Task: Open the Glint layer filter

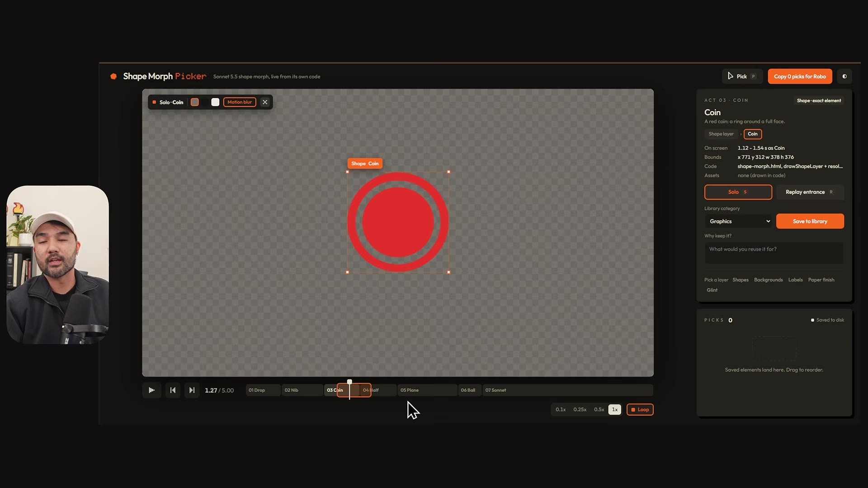Action: pyautogui.click(x=712, y=290)
